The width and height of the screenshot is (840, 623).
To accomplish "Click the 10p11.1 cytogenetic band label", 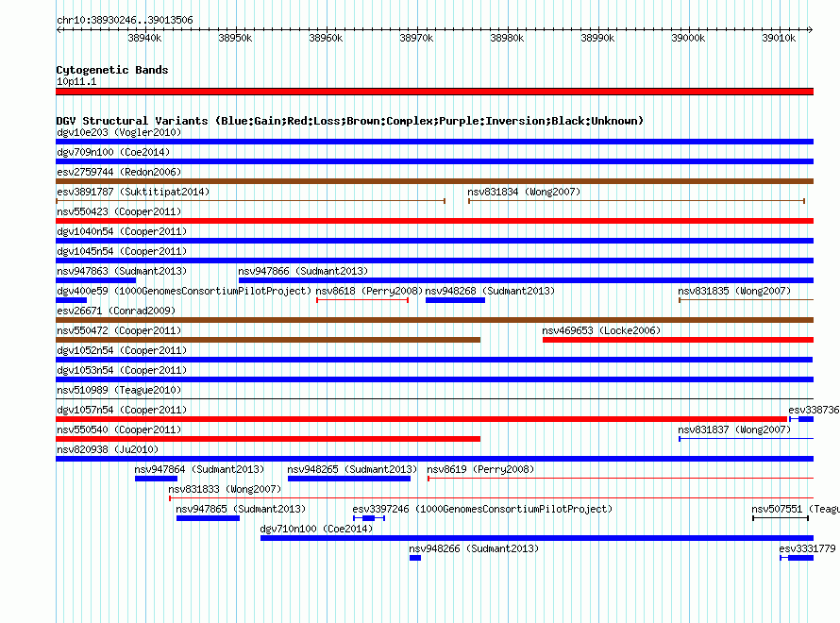I will 76,81.
